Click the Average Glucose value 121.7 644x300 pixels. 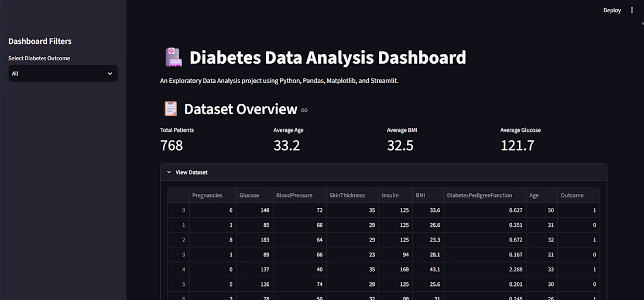coord(517,145)
